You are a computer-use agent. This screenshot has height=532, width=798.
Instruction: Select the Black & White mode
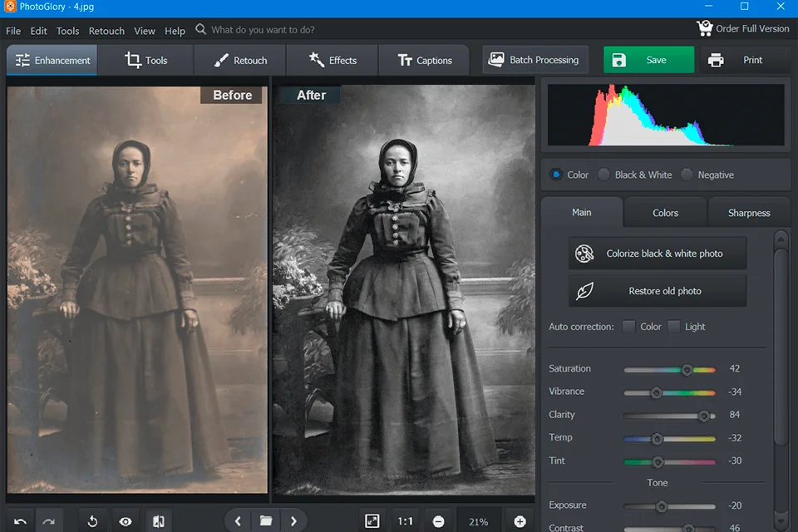[x=604, y=175]
